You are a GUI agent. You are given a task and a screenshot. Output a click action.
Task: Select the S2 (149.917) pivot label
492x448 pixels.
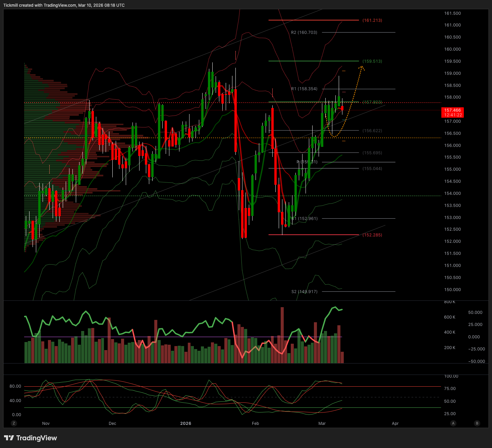pyautogui.click(x=304, y=292)
